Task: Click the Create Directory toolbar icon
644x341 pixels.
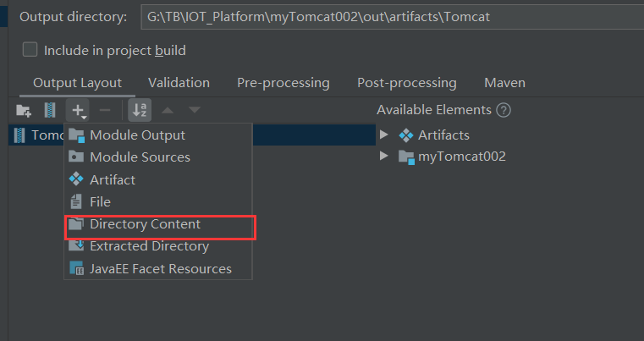Action: point(24,110)
